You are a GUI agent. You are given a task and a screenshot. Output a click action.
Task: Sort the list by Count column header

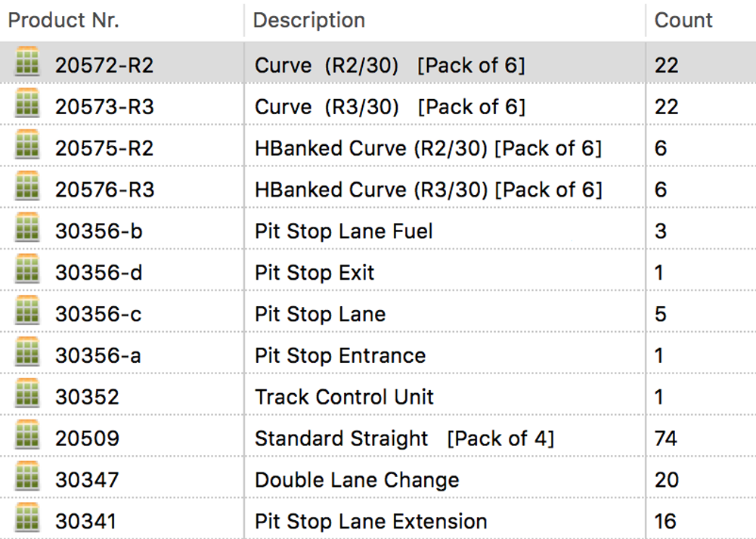pos(683,20)
